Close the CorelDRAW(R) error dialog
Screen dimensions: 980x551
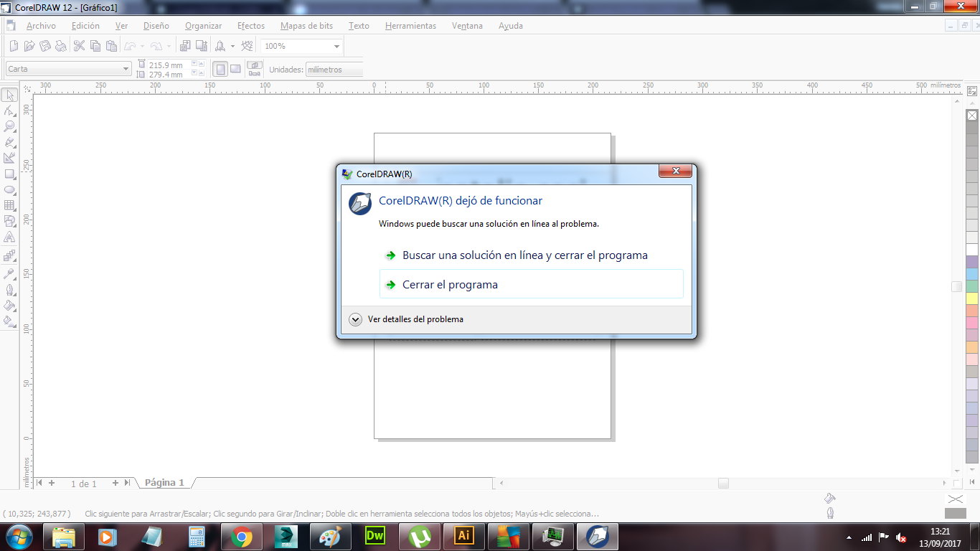pyautogui.click(x=675, y=171)
